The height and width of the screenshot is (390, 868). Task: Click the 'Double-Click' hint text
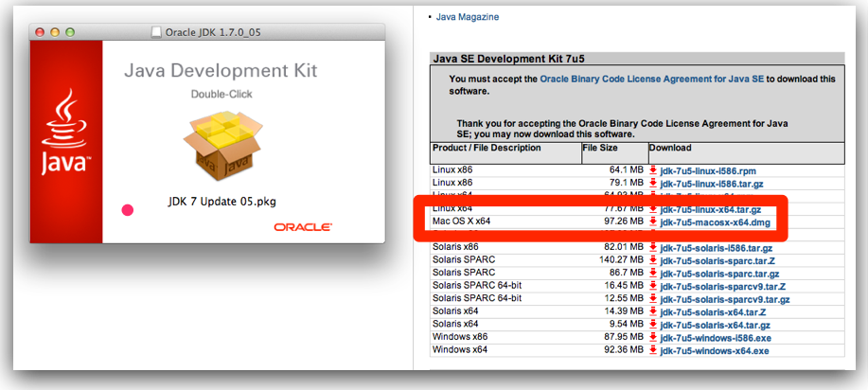[x=221, y=94]
